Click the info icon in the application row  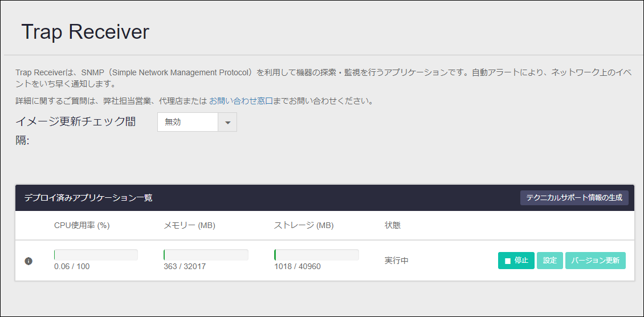28,261
